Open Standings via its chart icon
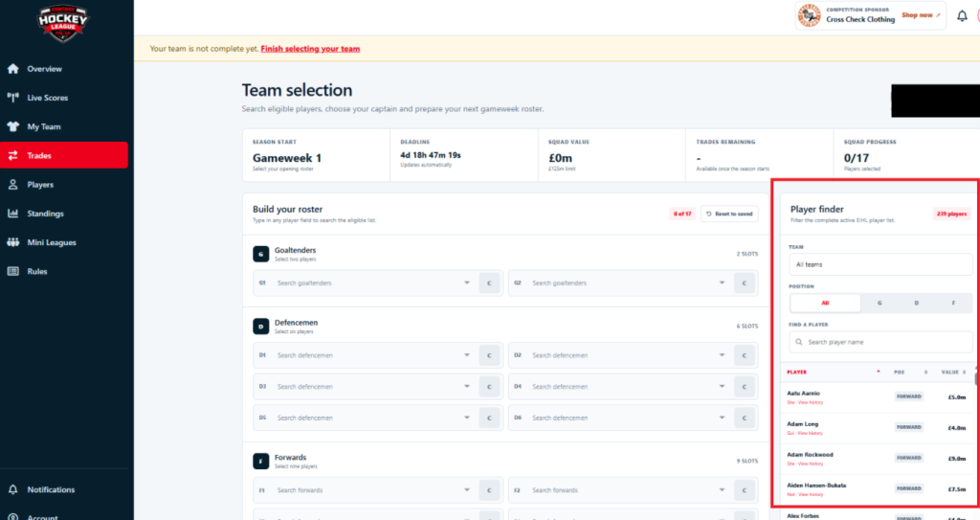The width and height of the screenshot is (980, 520). [x=13, y=214]
